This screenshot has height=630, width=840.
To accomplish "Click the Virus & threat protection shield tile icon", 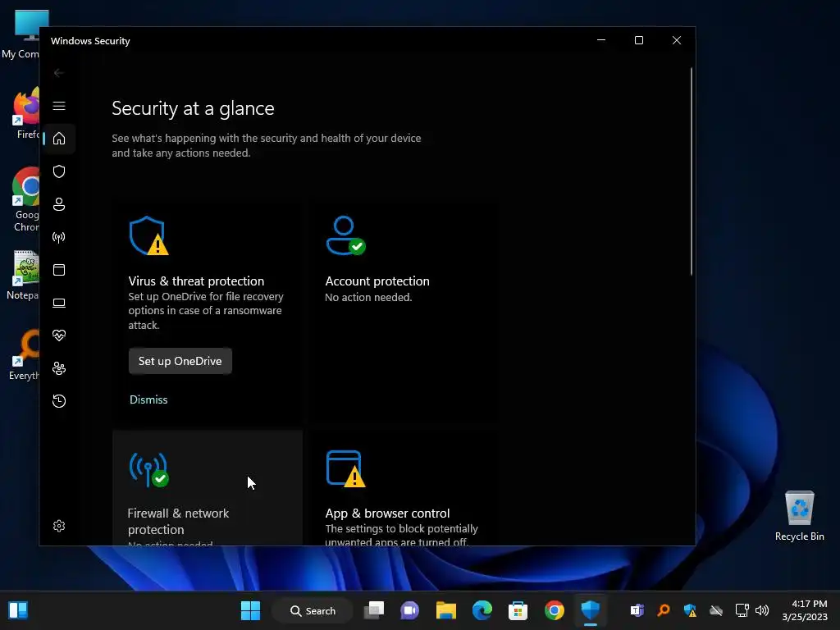I will (148, 235).
